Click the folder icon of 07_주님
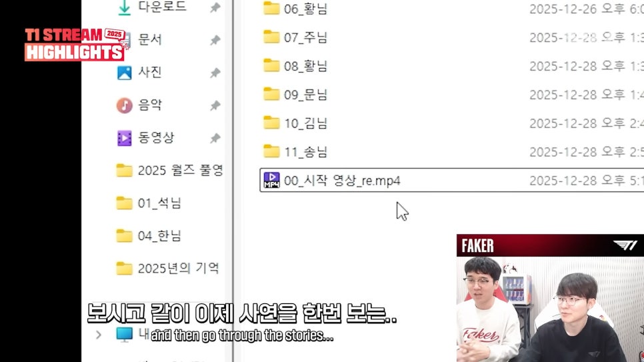The height and width of the screenshot is (362, 644). [x=271, y=37]
